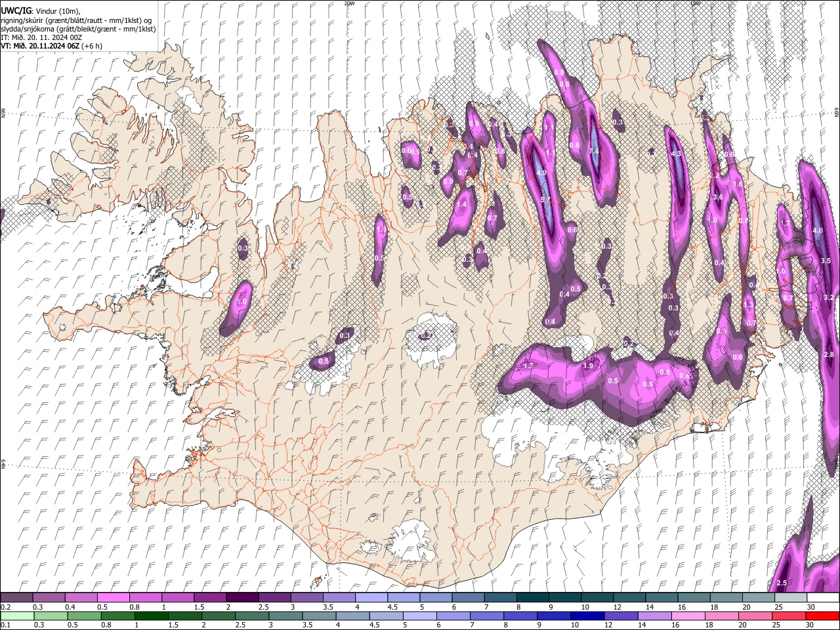
Task: Click the 20W longitude label
Action: coord(348,3)
